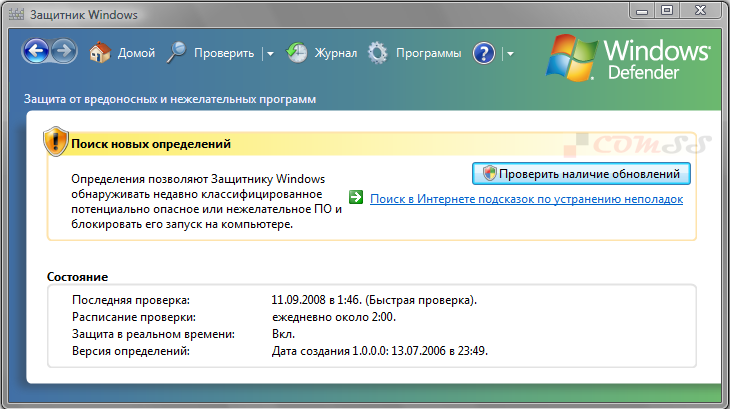Select the Защита в реальном времени label
The width and height of the screenshot is (730, 409).
coord(153,334)
